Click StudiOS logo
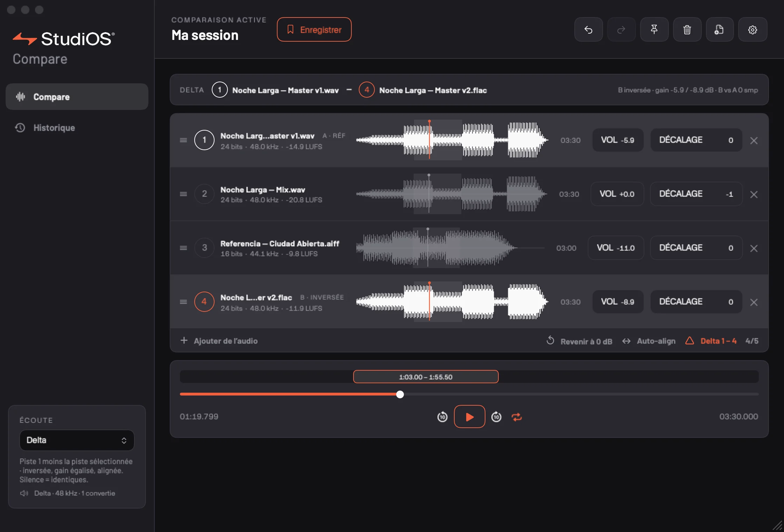 tap(64, 38)
